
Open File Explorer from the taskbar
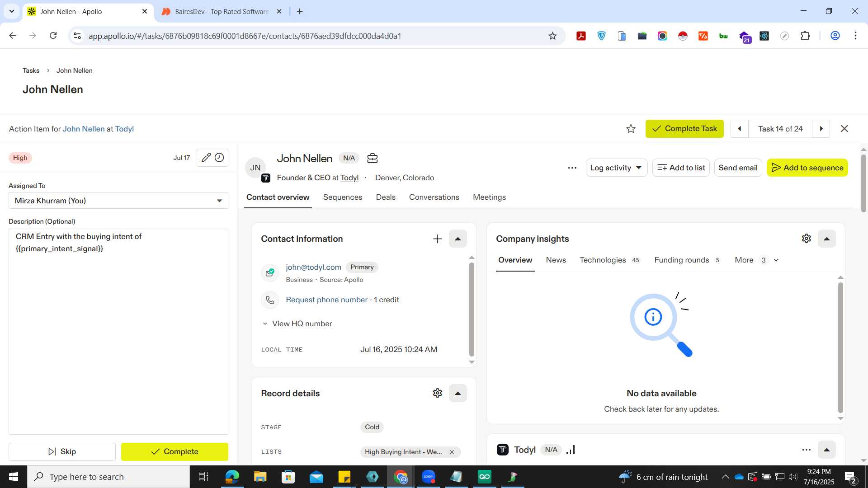pyautogui.click(x=260, y=477)
